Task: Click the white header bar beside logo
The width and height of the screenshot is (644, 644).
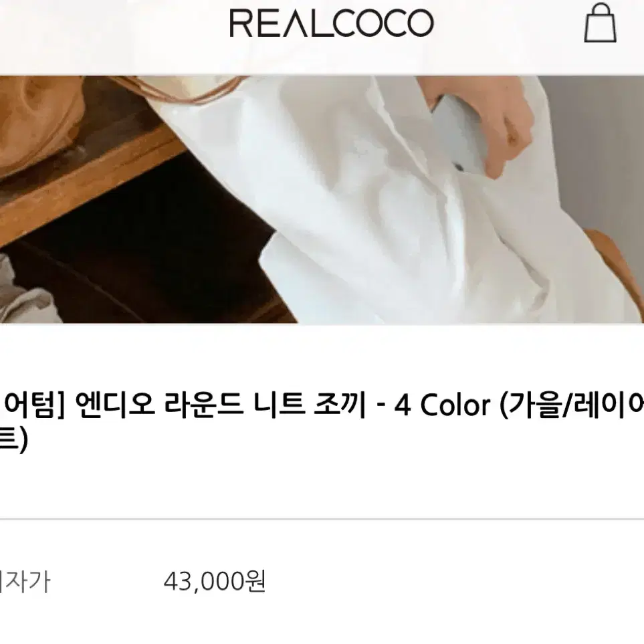Action: (115, 37)
